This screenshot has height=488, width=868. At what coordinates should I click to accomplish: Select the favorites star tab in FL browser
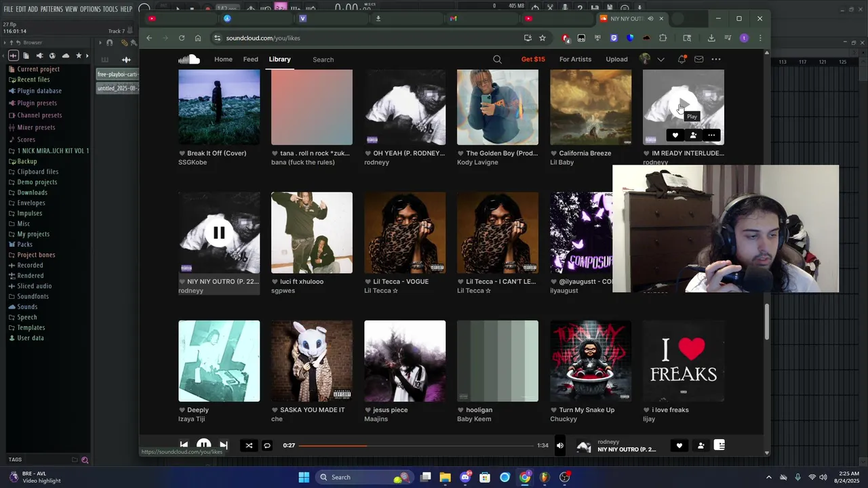[x=79, y=56]
